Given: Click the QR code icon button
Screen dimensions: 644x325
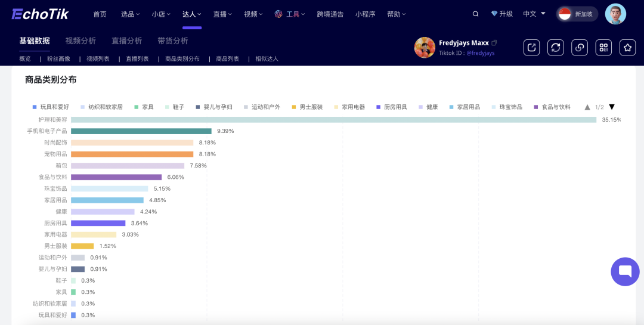Looking at the screenshot, I should (603, 48).
